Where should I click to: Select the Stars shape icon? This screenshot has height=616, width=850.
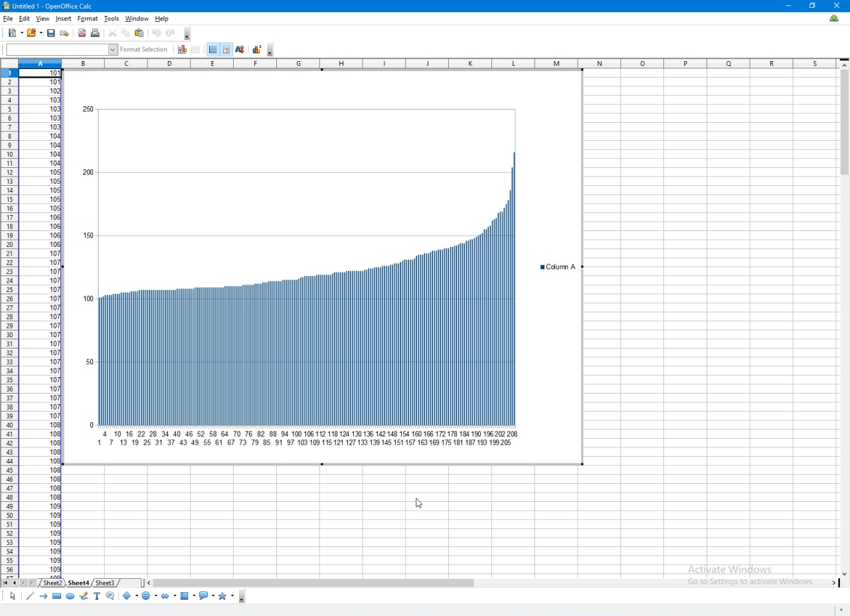222,596
